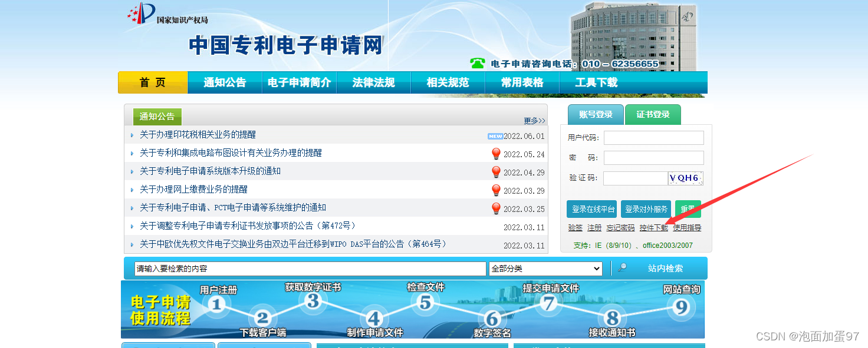Viewport: 868px width, 348px height.
Task: Open the 第472号 公告 notice
Action: click(248, 226)
